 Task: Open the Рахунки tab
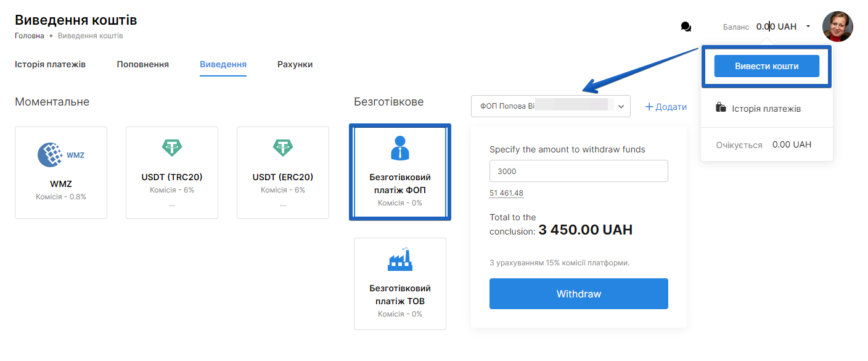pos(295,64)
